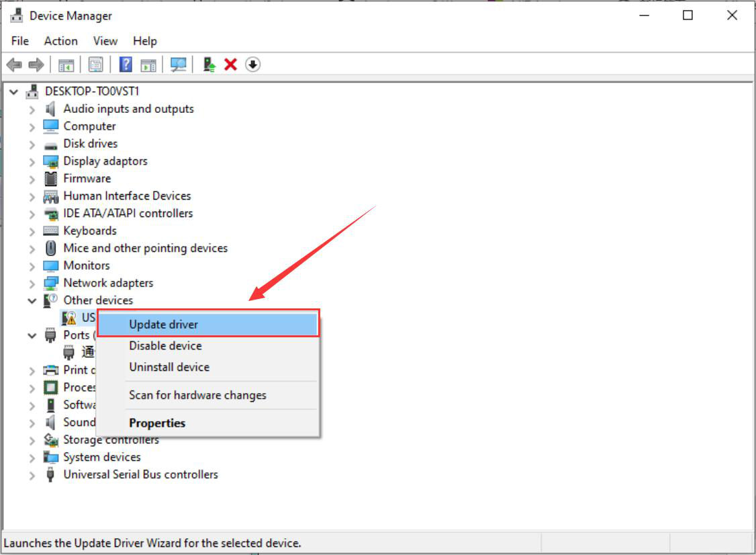756x555 pixels.
Task: Expand the Computer category
Action: pos(32,128)
